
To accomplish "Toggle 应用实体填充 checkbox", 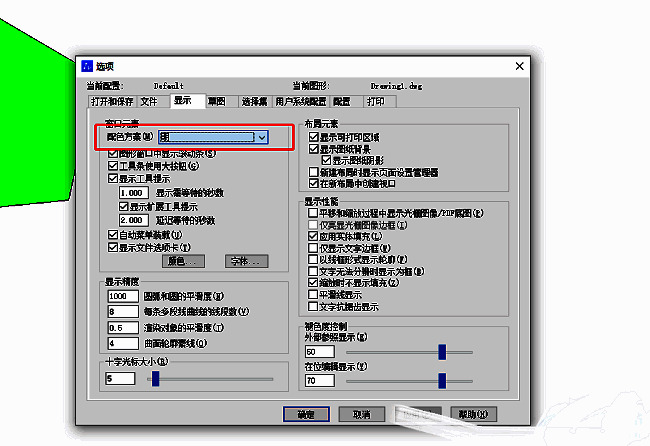I will click(312, 236).
